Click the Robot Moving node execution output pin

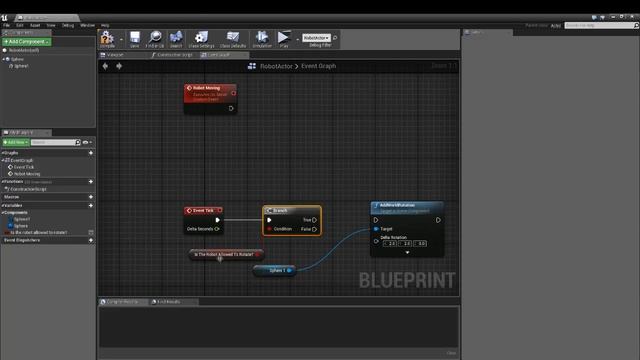pos(231,109)
